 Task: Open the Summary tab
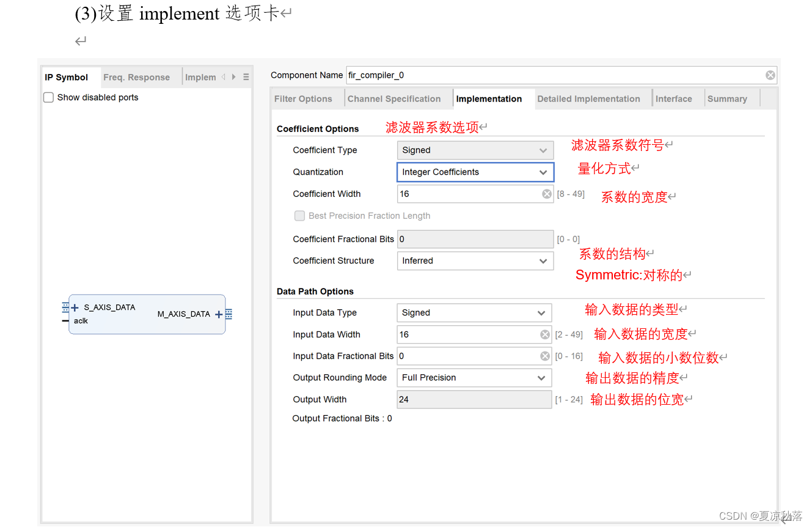click(727, 98)
